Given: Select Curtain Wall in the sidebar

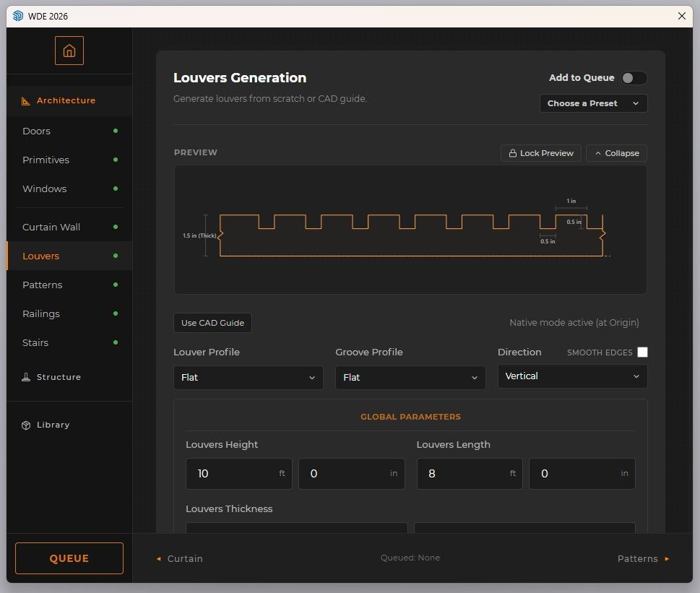Looking at the screenshot, I should [x=69, y=227].
